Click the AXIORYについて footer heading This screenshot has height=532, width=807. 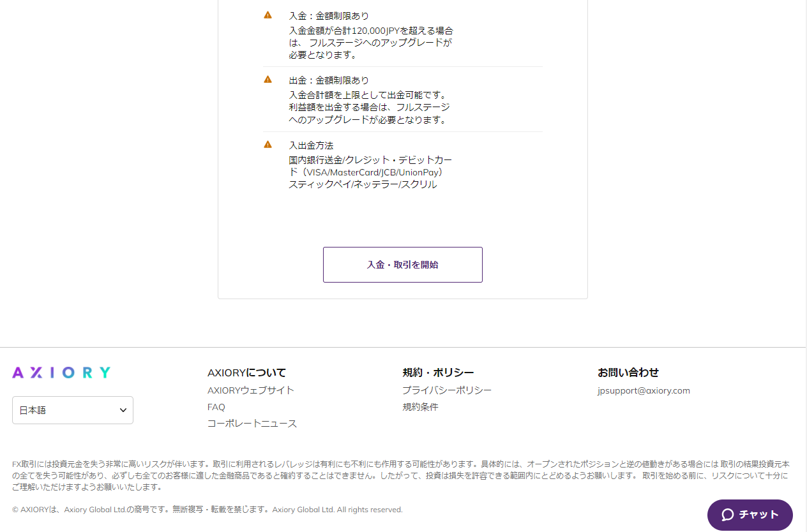tap(247, 373)
